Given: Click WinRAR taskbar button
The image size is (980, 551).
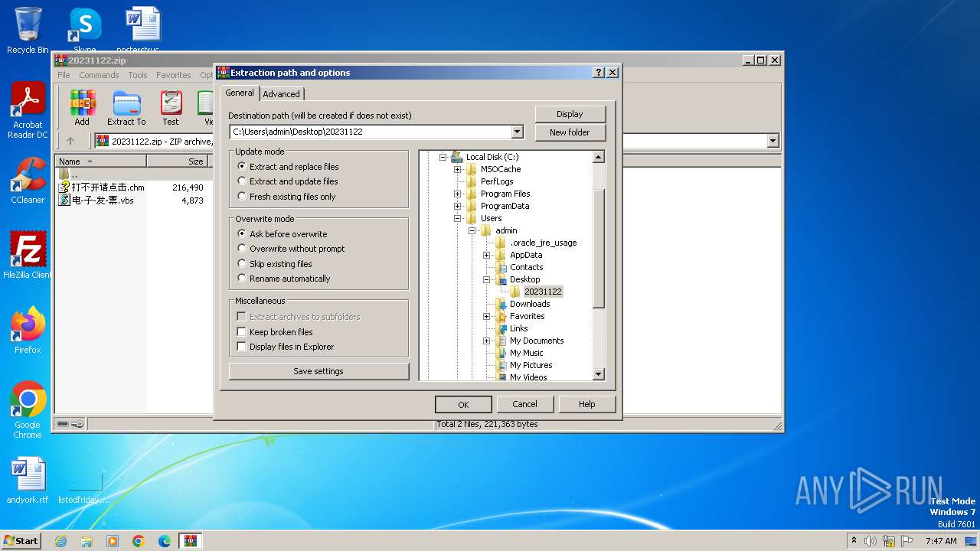Looking at the screenshot, I should [x=191, y=541].
